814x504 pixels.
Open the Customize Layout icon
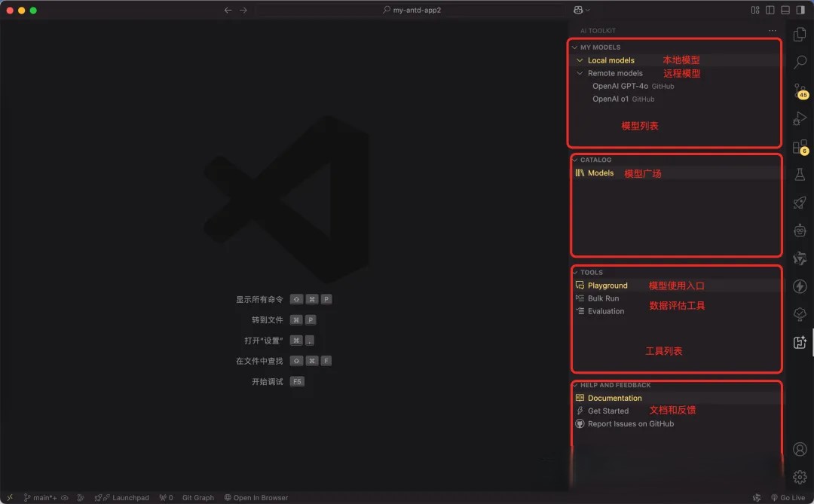pyautogui.click(x=755, y=10)
